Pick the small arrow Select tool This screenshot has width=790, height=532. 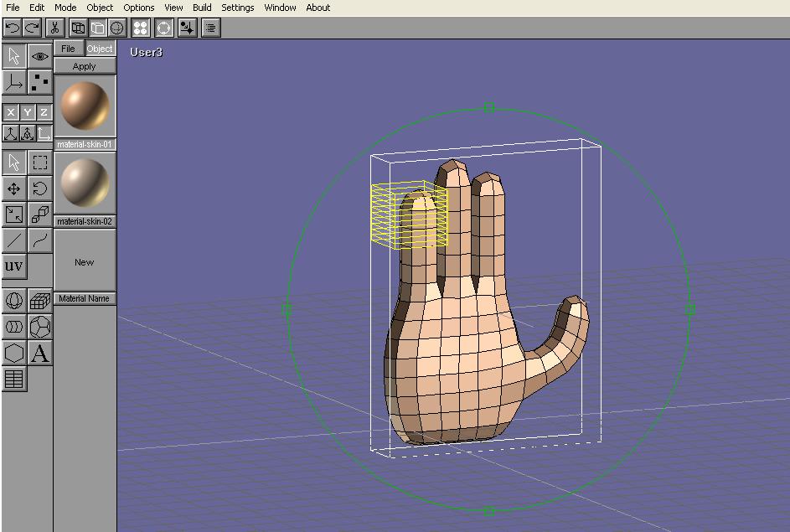point(14,163)
